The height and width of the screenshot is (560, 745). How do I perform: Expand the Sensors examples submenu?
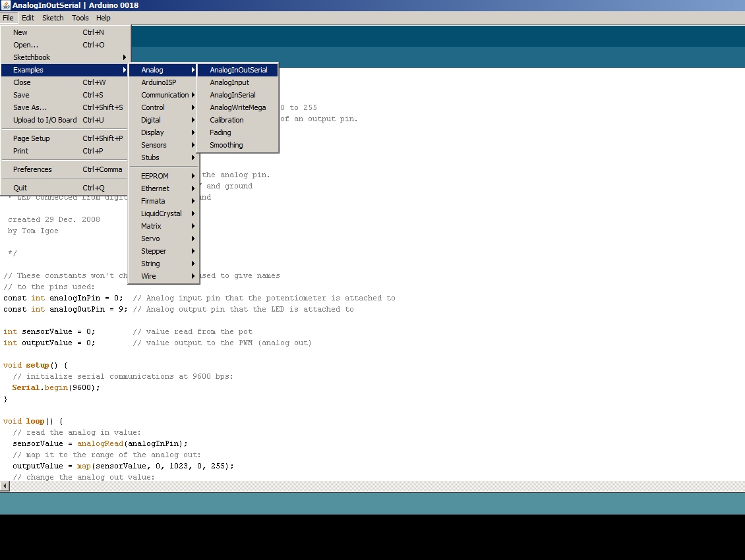point(154,145)
